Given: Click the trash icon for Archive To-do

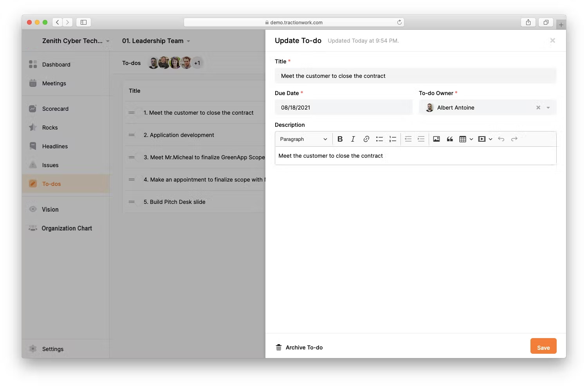Looking at the screenshot, I should pyautogui.click(x=279, y=347).
